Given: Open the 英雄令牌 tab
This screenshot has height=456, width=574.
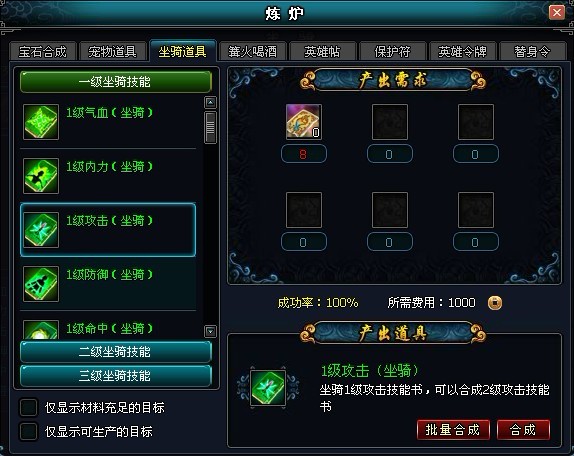Looking at the screenshot, I should [x=462, y=51].
